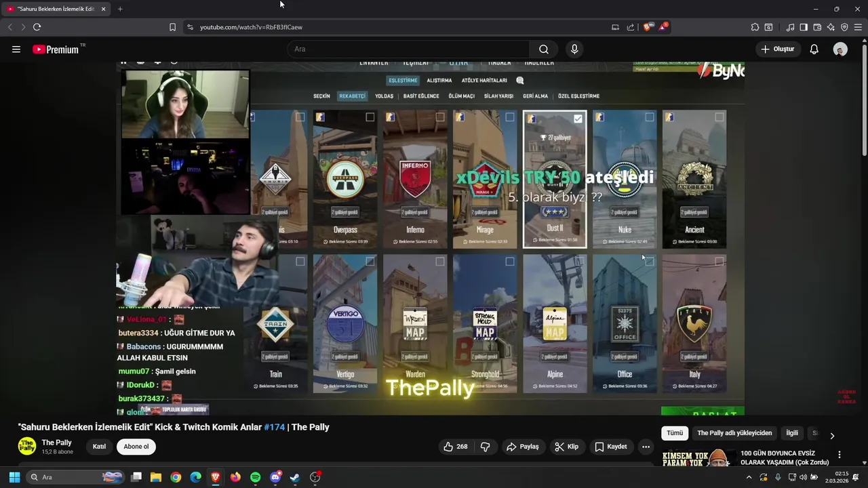Open the Brave Shields lion icon
Screen dimensions: 868x488
(x=647, y=27)
